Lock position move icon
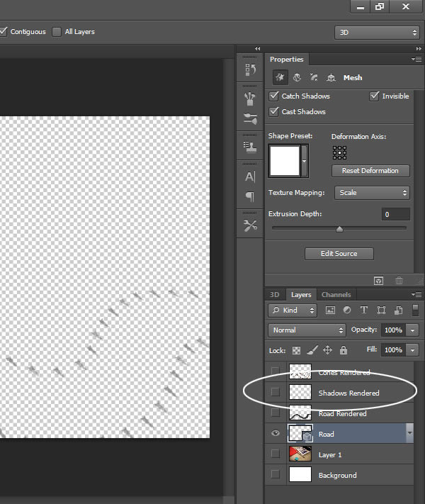 click(327, 350)
